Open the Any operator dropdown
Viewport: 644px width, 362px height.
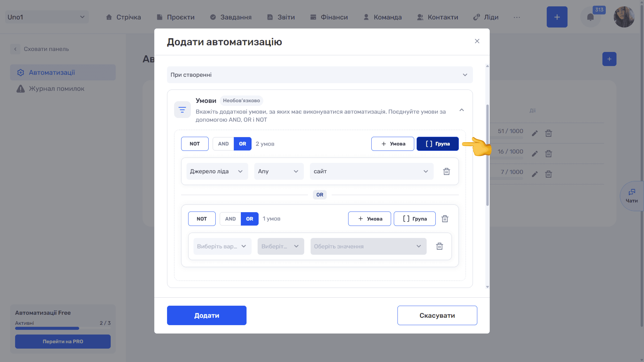(279, 171)
